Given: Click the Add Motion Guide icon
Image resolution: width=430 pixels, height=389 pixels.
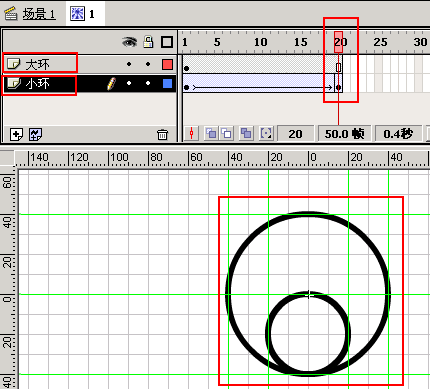Looking at the screenshot, I should [x=35, y=134].
